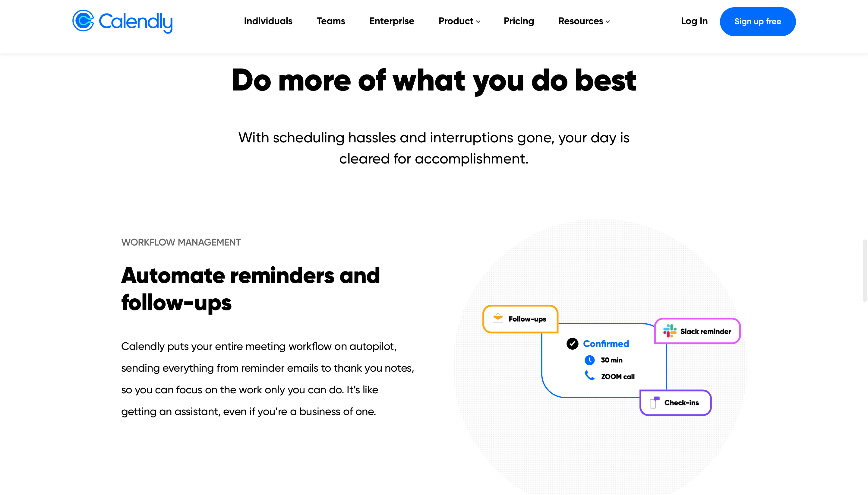The image size is (868, 495).
Task: Toggle the Slack reminder notification
Action: [x=697, y=331]
